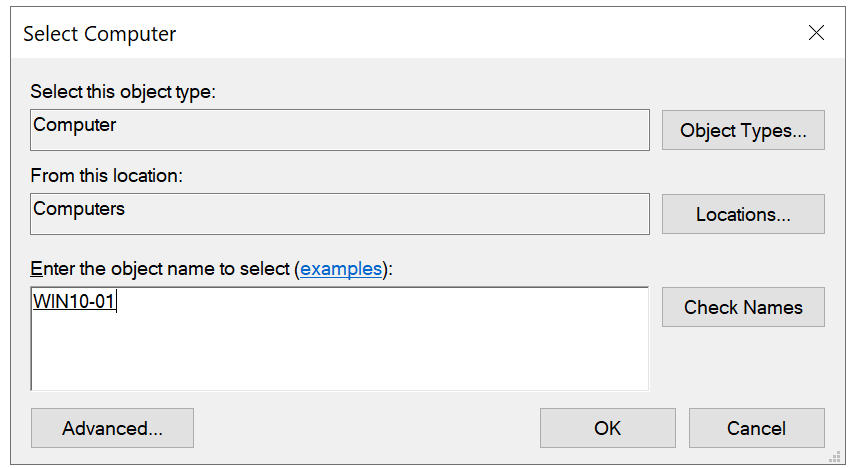Cancel the computer selection
Image resolution: width=854 pixels, height=468 pixels.
(x=756, y=428)
